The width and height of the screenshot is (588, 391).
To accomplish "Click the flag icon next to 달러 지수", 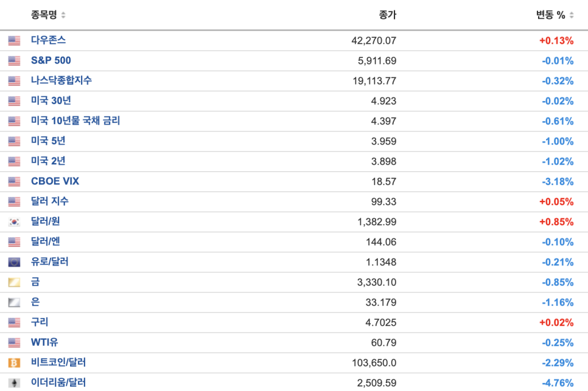I will coord(14,202).
